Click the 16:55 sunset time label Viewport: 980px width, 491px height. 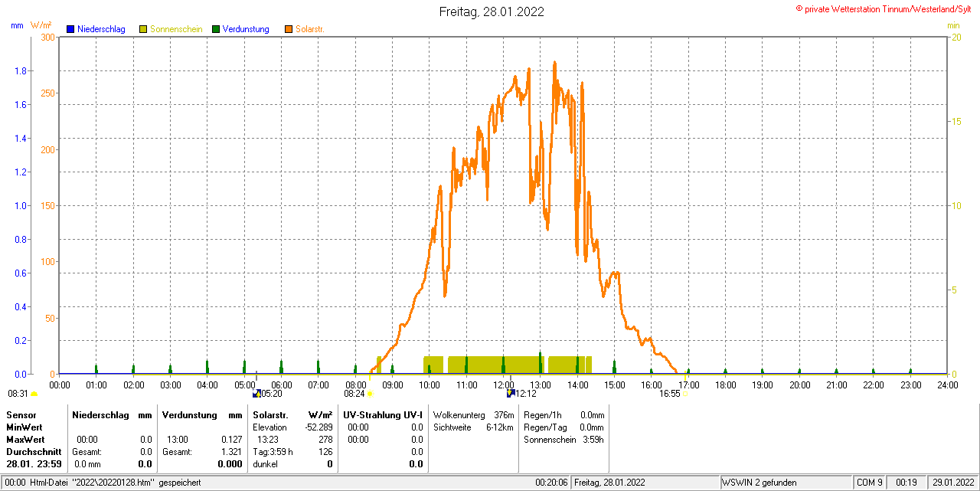670,394
